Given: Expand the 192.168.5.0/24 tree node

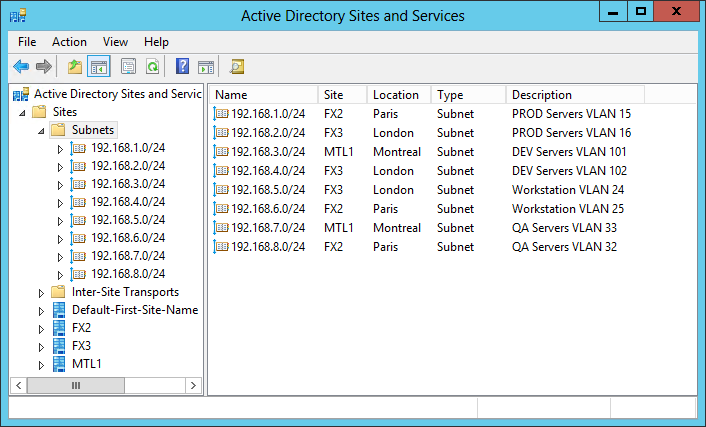Looking at the screenshot, I should point(60,221).
